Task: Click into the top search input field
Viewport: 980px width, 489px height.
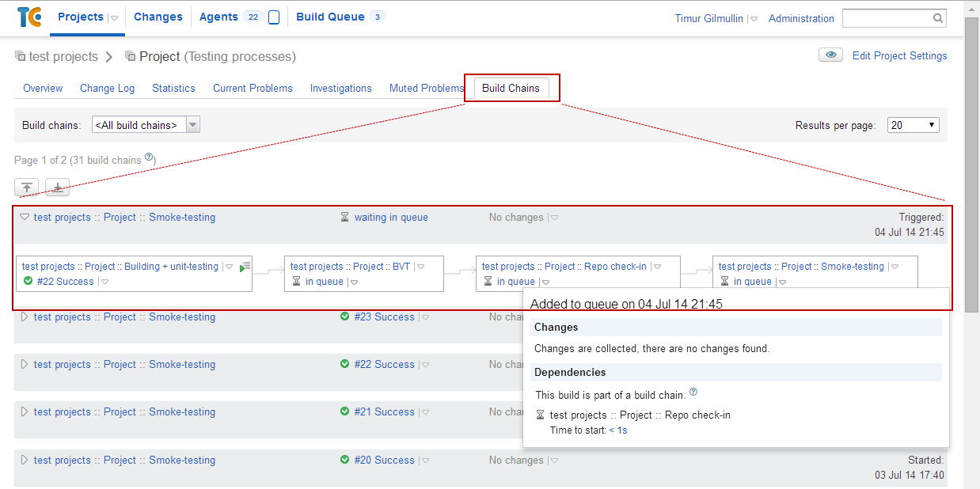Action: (887, 18)
